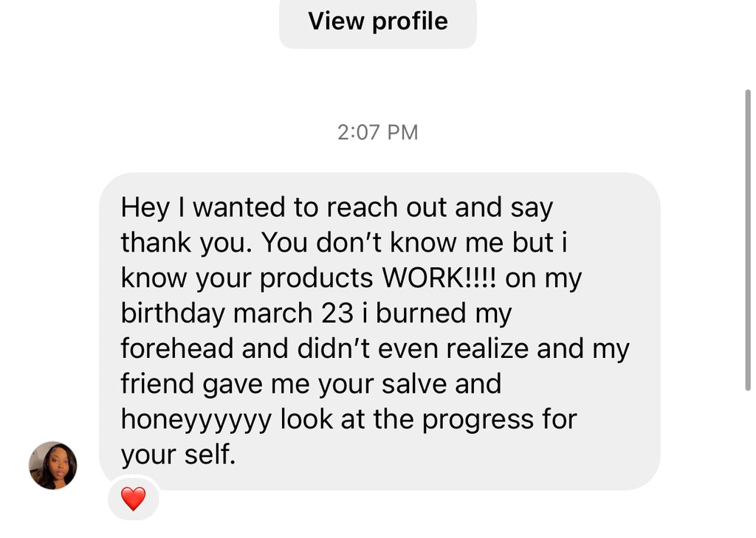Click the word "products" in the message
The image size is (756, 538).
pyautogui.click(x=317, y=278)
